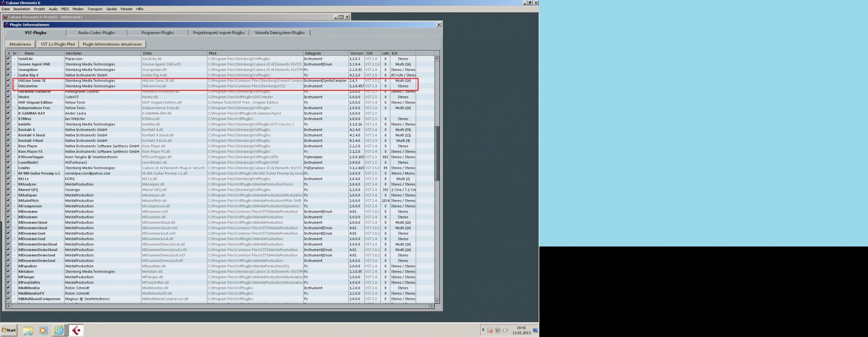Toggle the HALion Sonic SE checkbox
The height and width of the screenshot is (337, 868).
click(x=8, y=81)
